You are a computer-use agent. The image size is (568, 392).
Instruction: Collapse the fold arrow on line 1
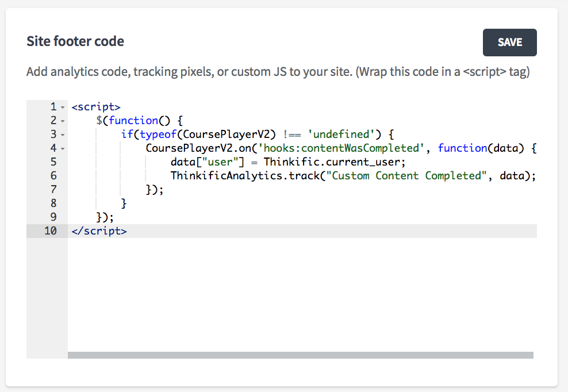[x=63, y=107]
